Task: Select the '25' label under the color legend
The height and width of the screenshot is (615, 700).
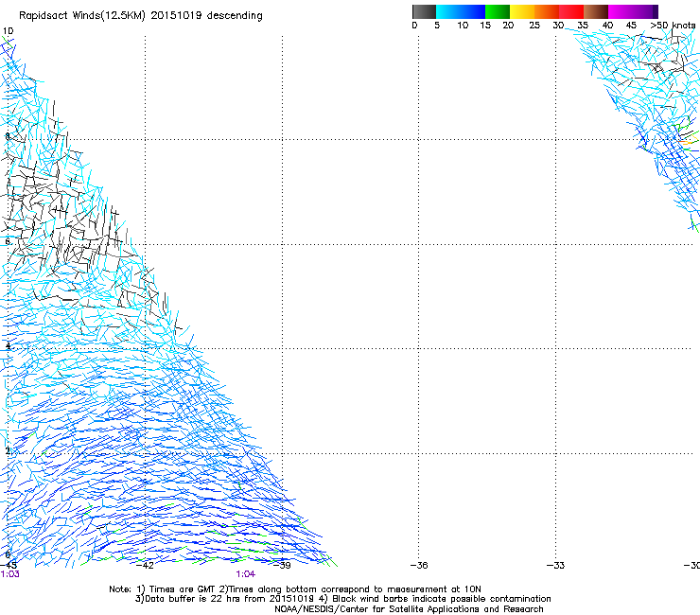Action: click(x=534, y=26)
